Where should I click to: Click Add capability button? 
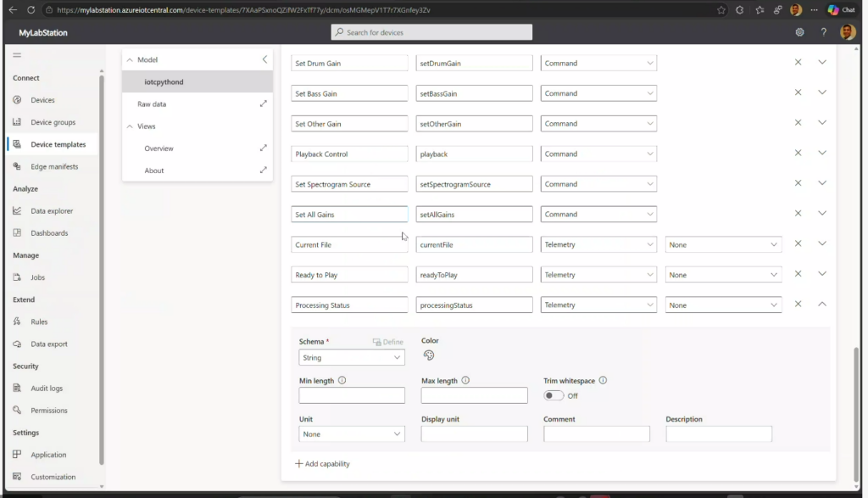pos(322,464)
